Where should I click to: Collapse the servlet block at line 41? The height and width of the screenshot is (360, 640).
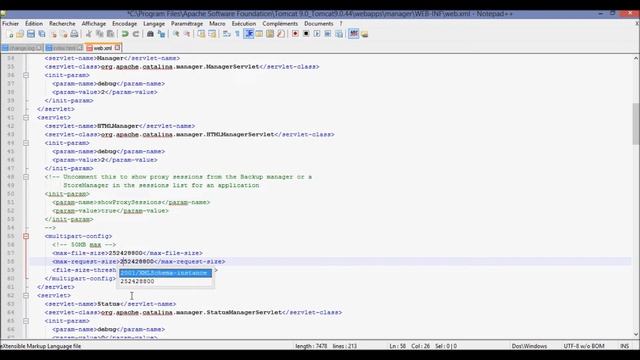tap(26, 118)
